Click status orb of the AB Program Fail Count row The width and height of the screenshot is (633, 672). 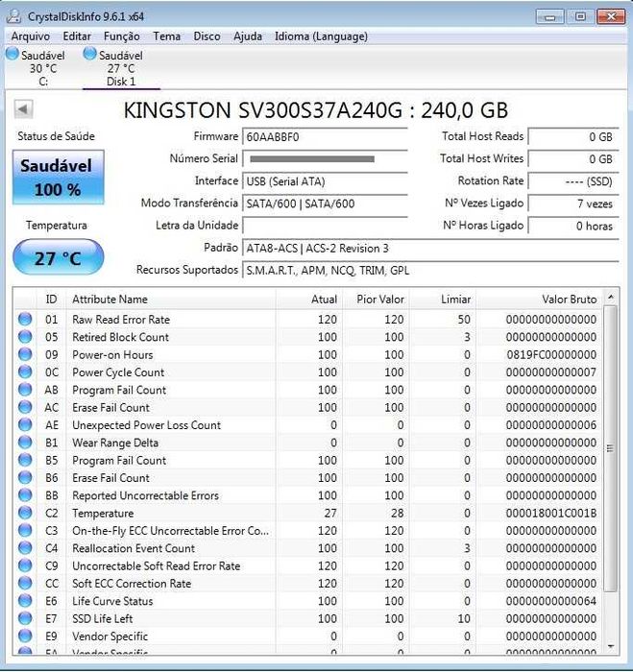[25, 390]
